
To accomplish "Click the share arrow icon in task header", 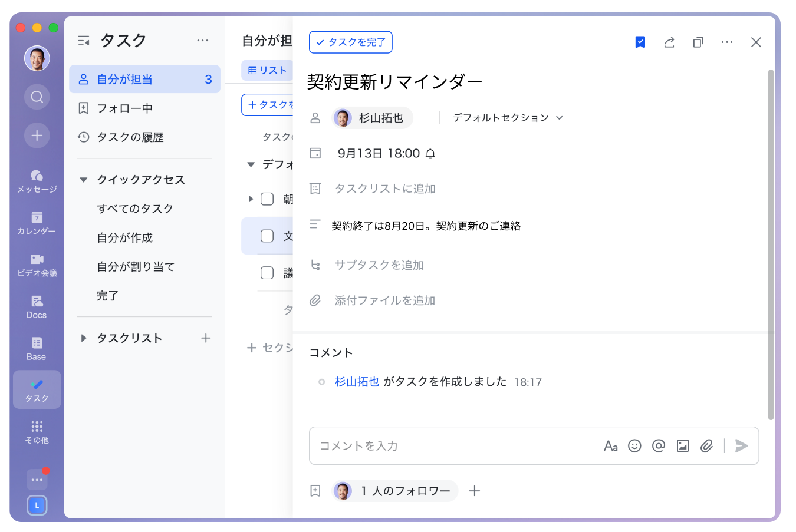I will (669, 42).
